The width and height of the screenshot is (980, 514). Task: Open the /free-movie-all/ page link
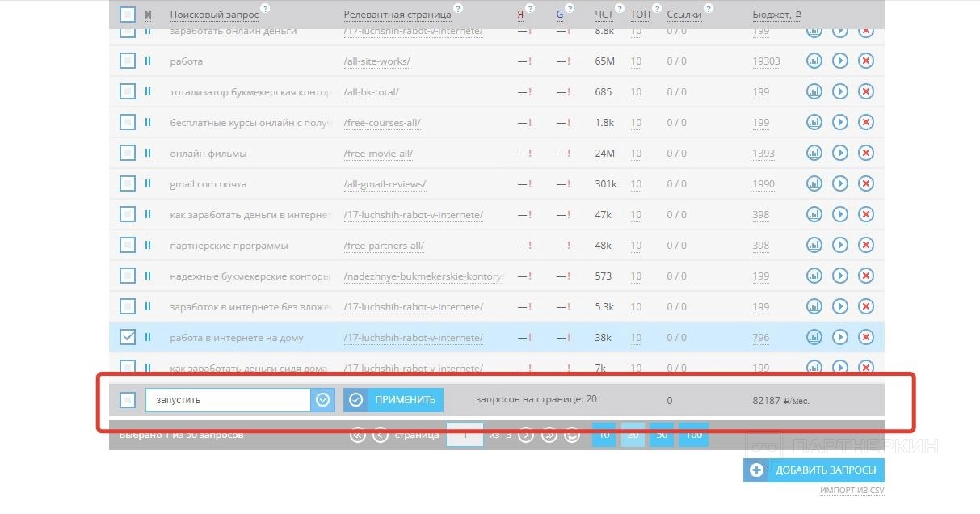coord(378,154)
